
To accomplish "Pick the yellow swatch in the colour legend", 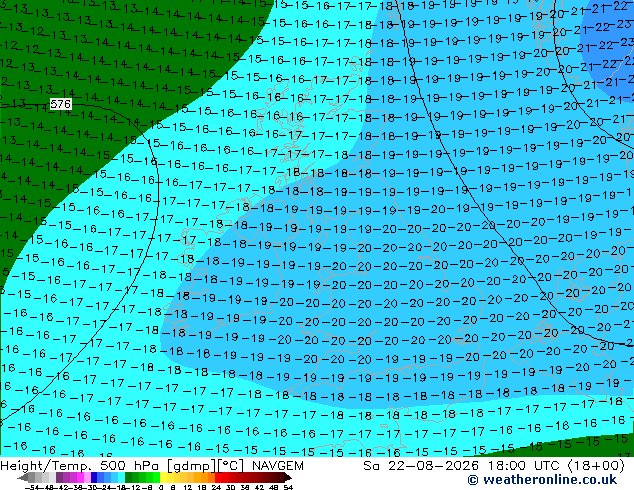I will pyautogui.click(x=164, y=478).
